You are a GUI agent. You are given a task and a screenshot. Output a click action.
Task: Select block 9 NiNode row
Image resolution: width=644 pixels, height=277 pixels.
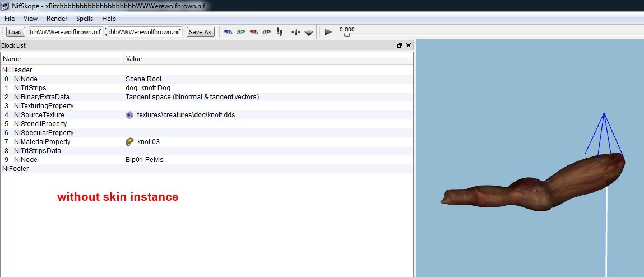click(207, 159)
